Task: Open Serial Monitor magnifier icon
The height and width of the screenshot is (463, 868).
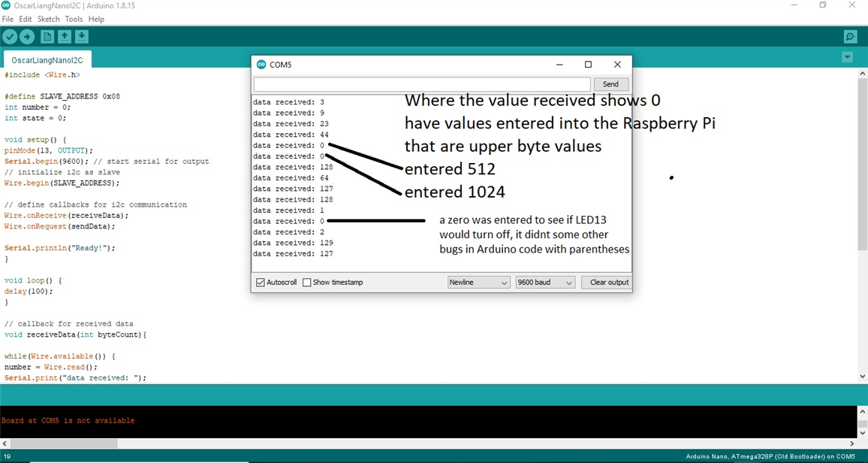Action: (x=850, y=37)
